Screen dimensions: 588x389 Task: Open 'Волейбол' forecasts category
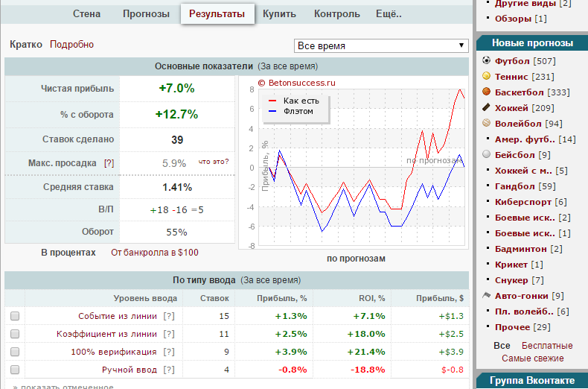518,124
